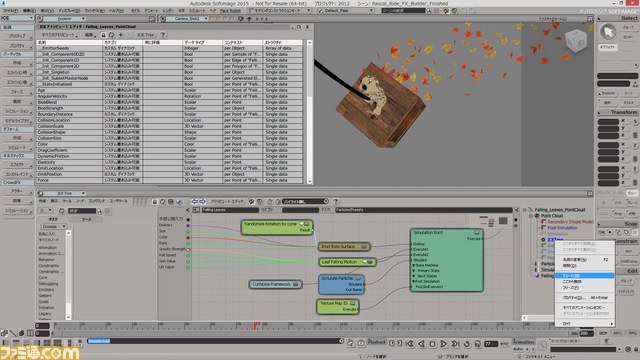Select the arrow selection tool in Select panel
This screenshot has width=640, height=360.
coord(608,32)
